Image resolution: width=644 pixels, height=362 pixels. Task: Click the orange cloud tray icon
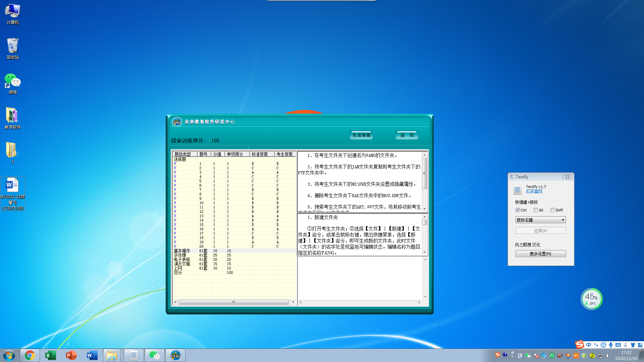click(576, 356)
